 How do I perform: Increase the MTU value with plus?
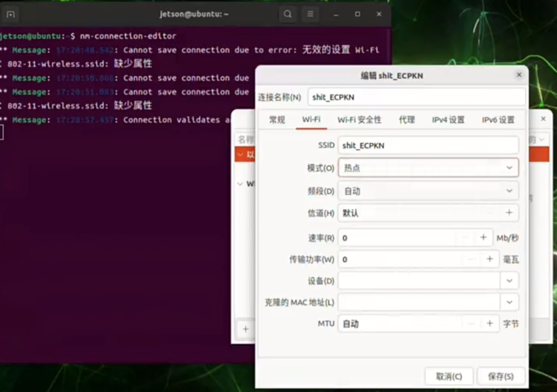pos(489,323)
